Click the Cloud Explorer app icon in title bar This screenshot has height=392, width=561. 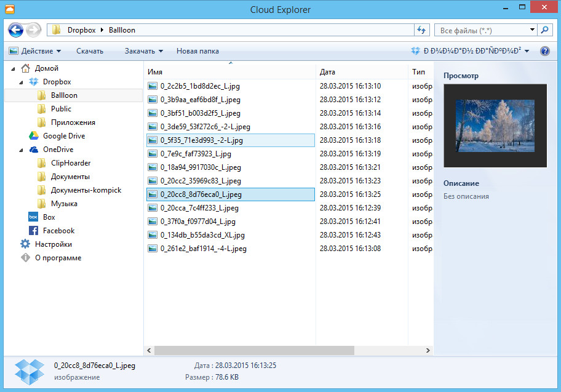click(x=10, y=9)
